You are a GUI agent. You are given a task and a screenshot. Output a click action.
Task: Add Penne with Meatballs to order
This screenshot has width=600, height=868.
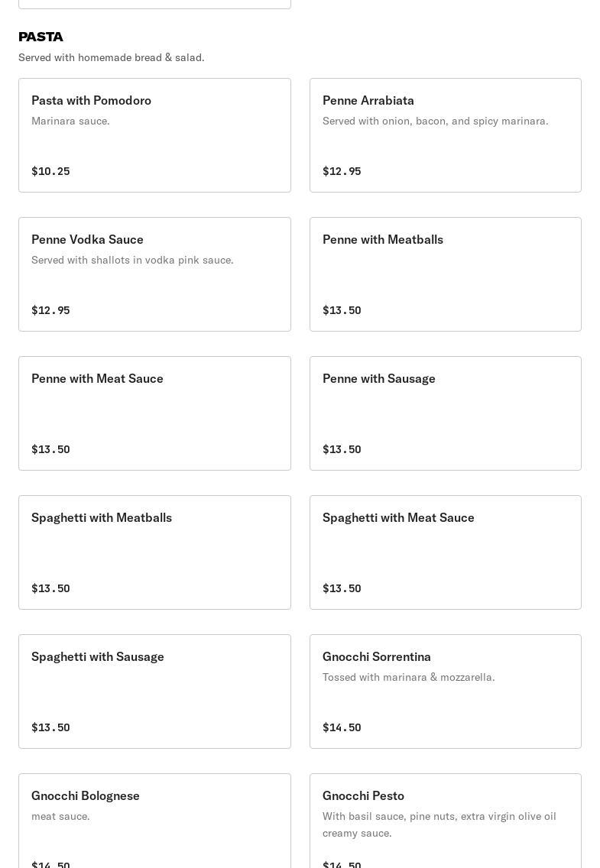(445, 274)
